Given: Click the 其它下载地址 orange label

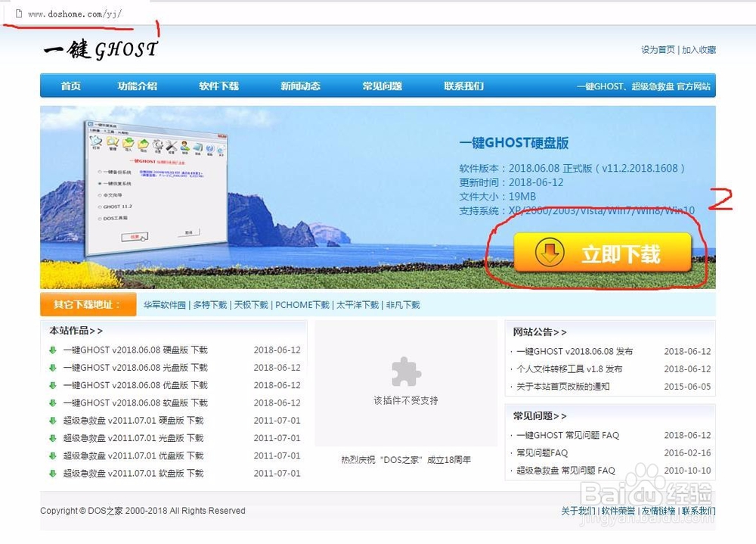Looking at the screenshot, I should [x=88, y=305].
